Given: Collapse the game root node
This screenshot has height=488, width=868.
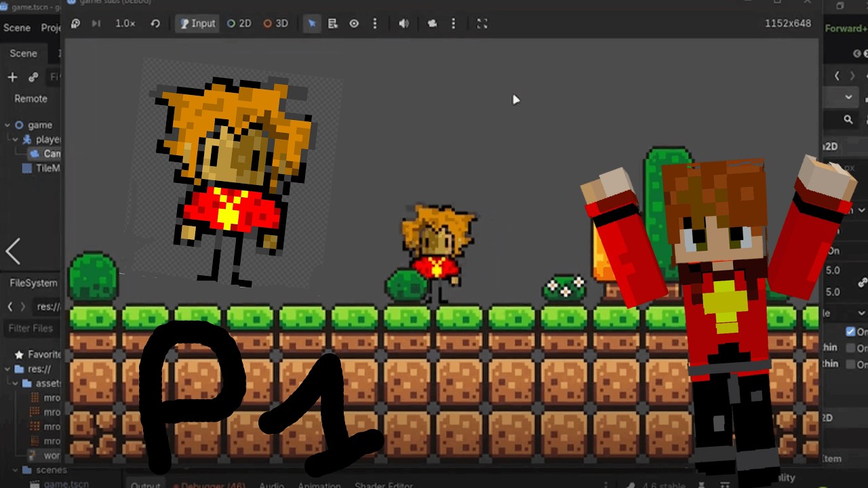Looking at the screenshot, I should [x=7, y=125].
